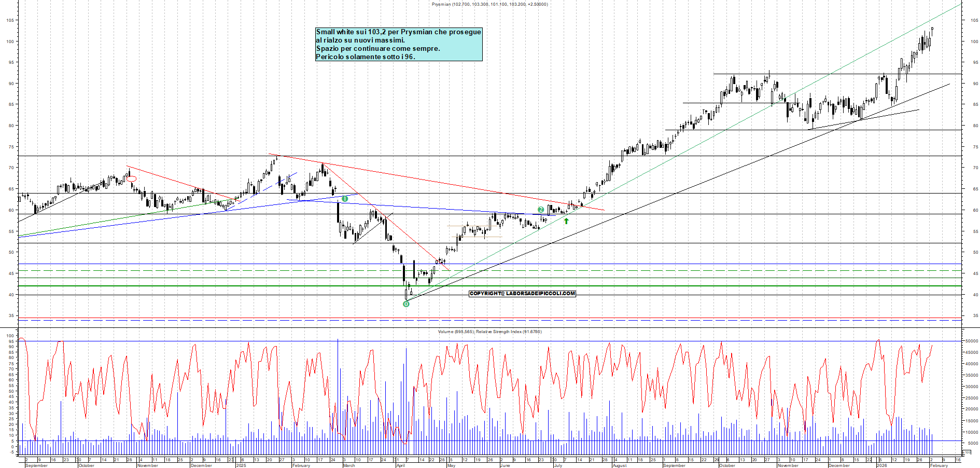Click the cyan Prysmian commentary text box

[x=398, y=44]
